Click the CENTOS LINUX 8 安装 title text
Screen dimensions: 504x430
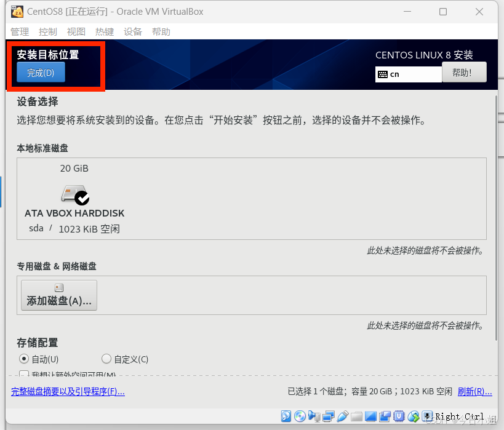(424, 55)
